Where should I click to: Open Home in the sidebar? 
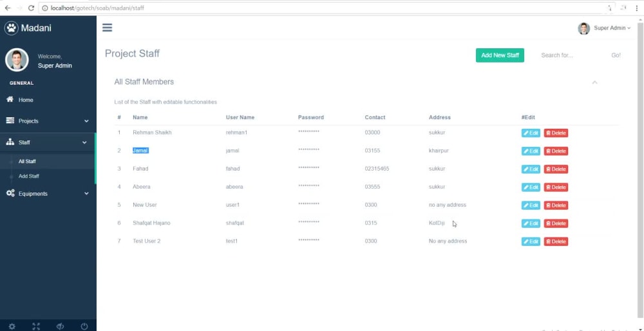click(48, 100)
